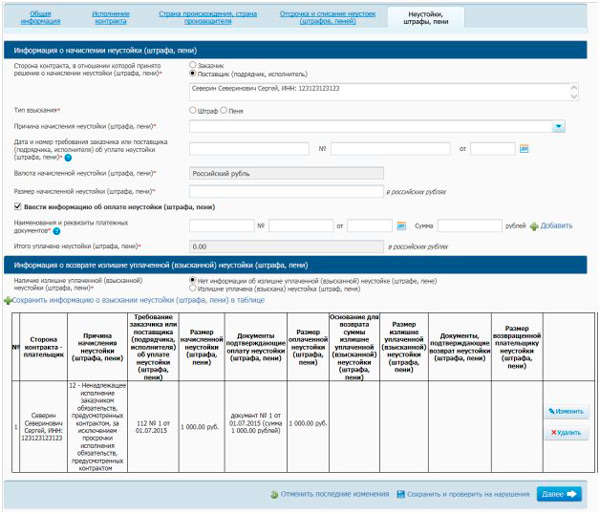Open calendar picker for payment document date
The width and height of the screenshot is (600, 514).
(x=401, y=226)
